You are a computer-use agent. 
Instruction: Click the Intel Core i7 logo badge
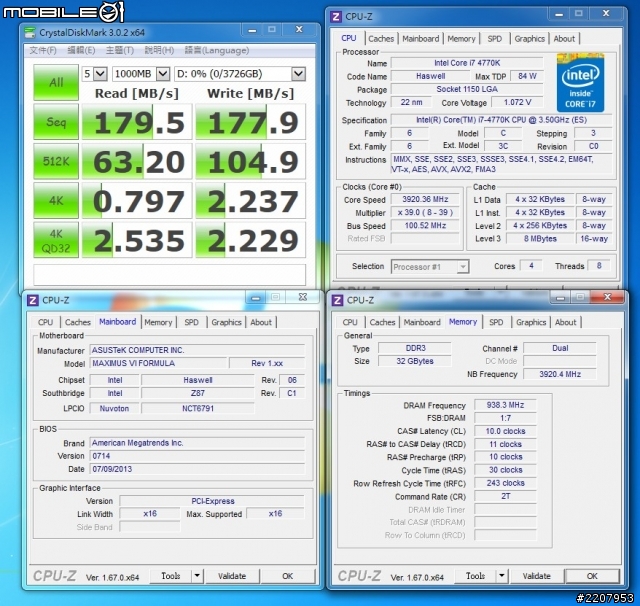(580, 82)
